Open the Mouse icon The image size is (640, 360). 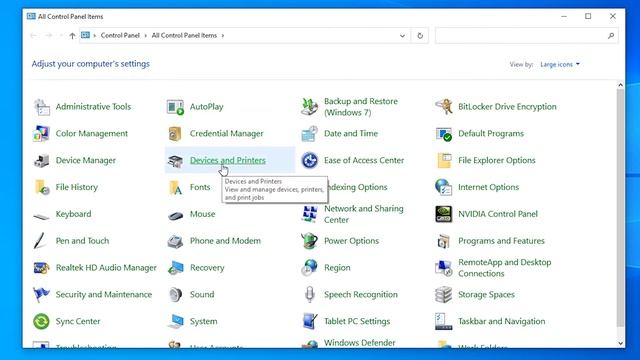point(176,215)
